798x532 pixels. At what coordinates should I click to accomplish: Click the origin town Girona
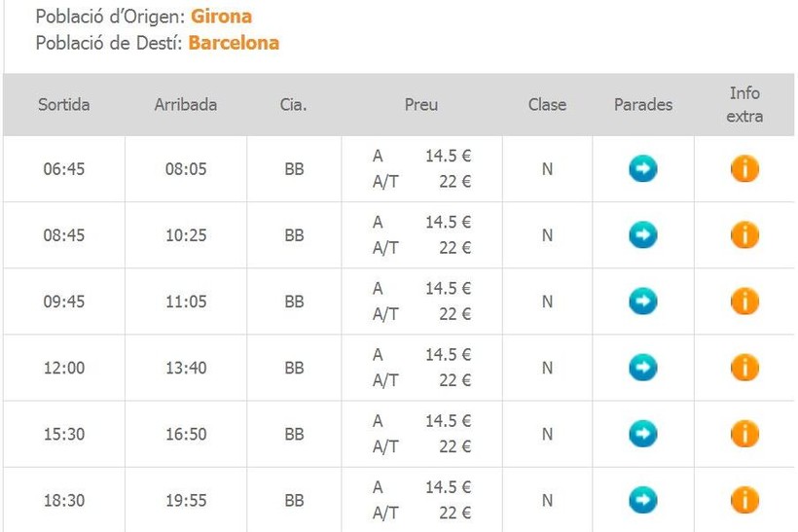tap(221, 17)
